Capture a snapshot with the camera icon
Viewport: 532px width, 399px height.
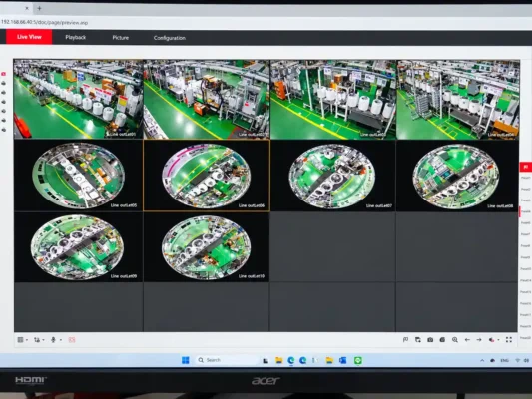[x=430, y=340]
